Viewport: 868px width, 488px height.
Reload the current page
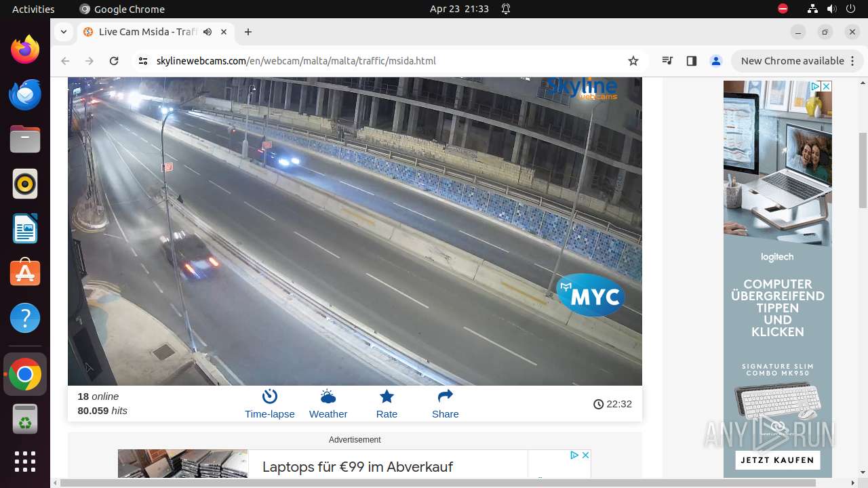(114, 61)
